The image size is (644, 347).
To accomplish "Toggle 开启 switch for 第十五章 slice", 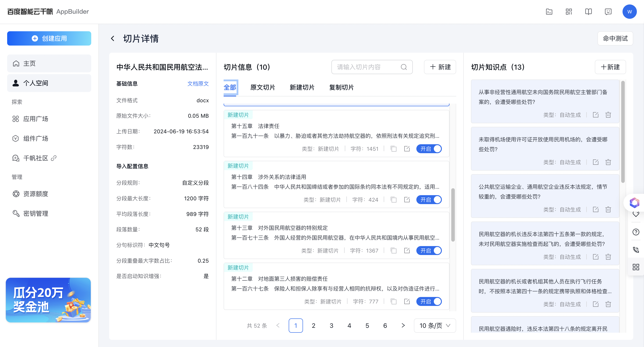I will (x=429, y=149).
